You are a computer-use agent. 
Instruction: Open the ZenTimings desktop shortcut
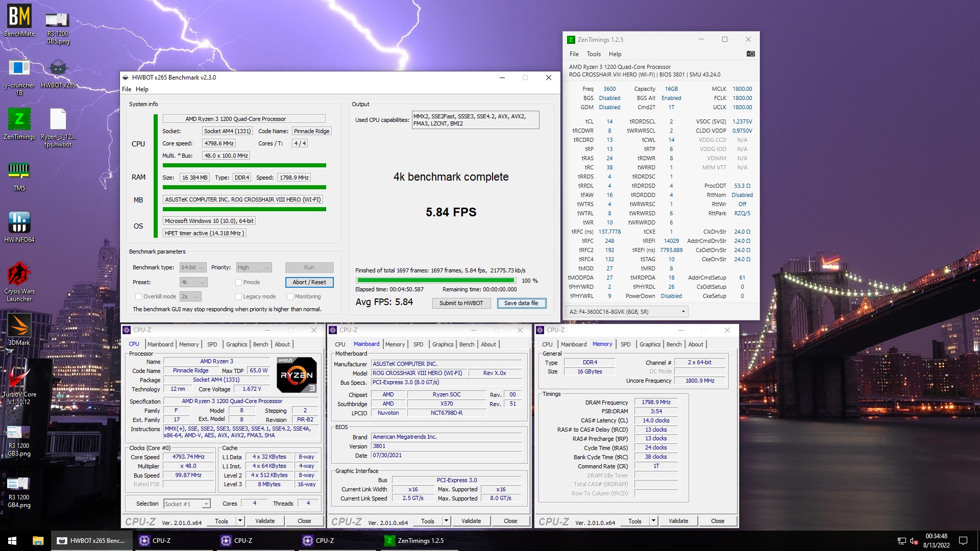(19, 124)
